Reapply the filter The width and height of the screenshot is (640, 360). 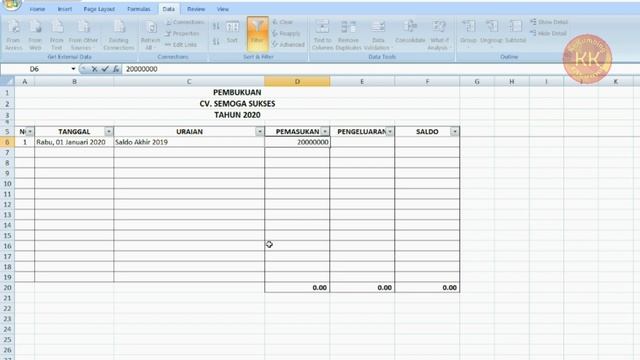coord(286,33)
